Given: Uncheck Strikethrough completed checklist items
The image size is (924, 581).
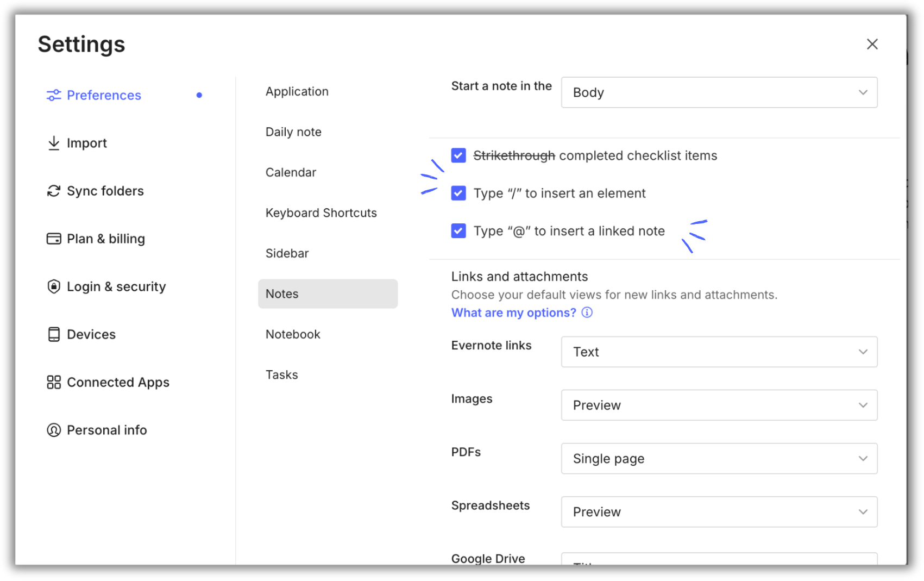Looking at the screenshot, I should 458,155.
